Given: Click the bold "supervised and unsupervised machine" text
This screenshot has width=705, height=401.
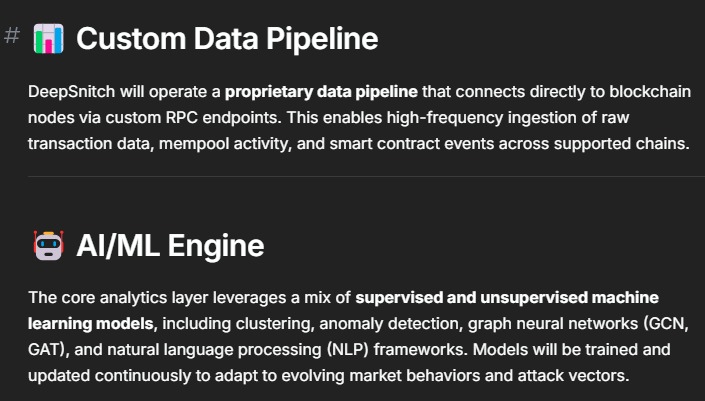Looking at the screenshot, I should [507, 298].
